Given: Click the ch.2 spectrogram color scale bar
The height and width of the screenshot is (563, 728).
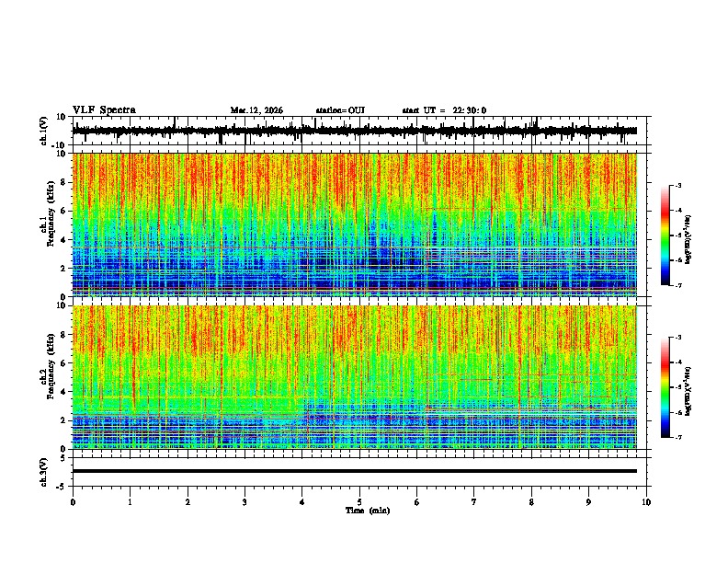Looking at the screenshot, I should click(665, 387).
